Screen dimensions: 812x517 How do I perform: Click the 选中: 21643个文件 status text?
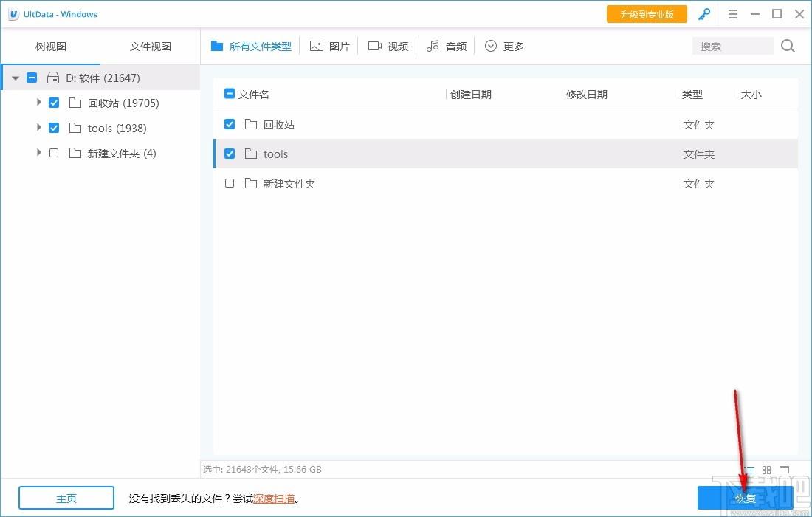pos(262,469)
